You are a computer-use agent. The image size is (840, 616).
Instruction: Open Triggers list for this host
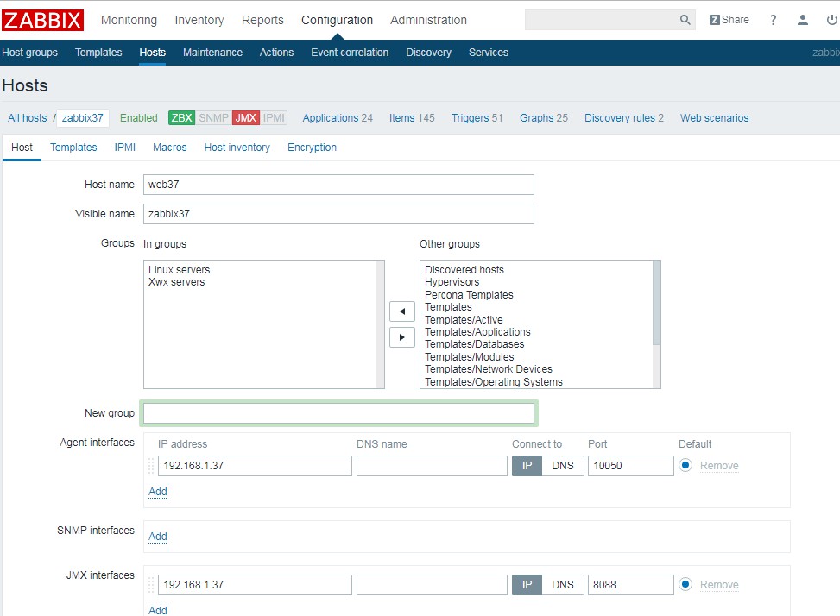pyautogui.click(x=470, y=118)
